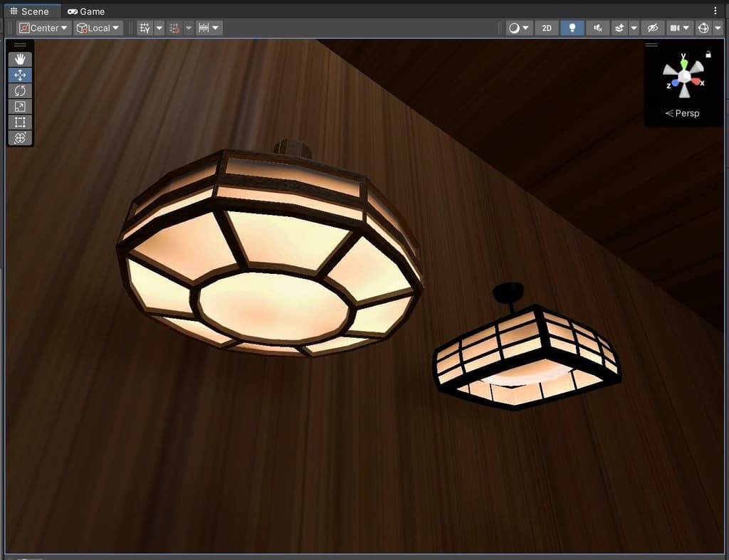Toggle hidden objects visibility eye icon

[x=653, y=28]
